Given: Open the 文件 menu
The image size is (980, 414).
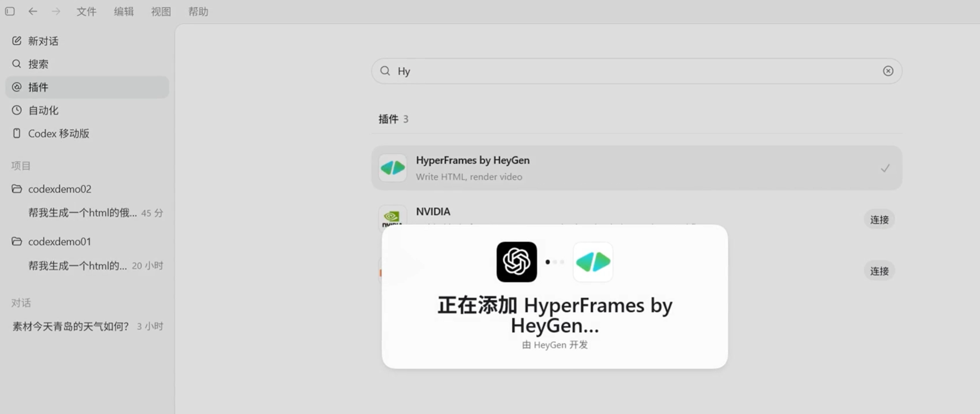Looking at the screenshot, I should tap(86, 12).
